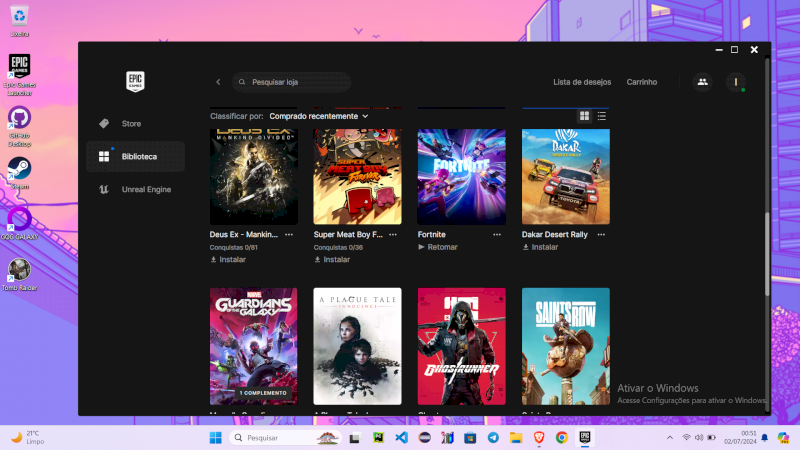Open three-dots menu for Super Meat Boy Forever
800x450 pixels.
tap(393, 234)
